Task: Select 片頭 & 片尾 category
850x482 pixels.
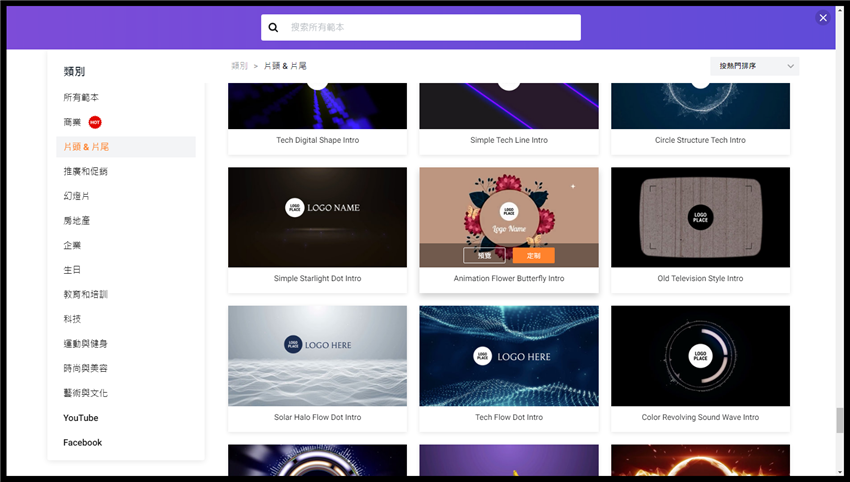Action: click(x=126, y=147)
